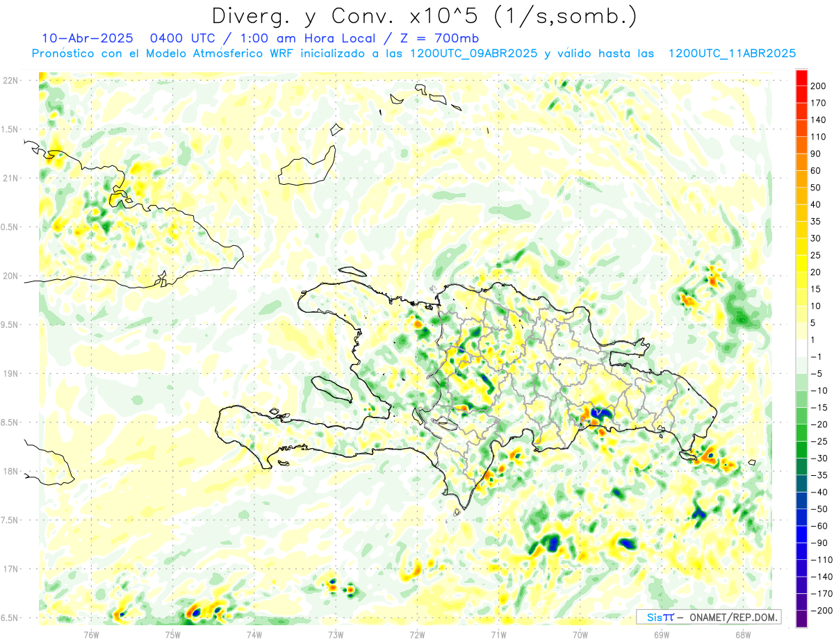Click the '-35' color scale value

(820, 475)
